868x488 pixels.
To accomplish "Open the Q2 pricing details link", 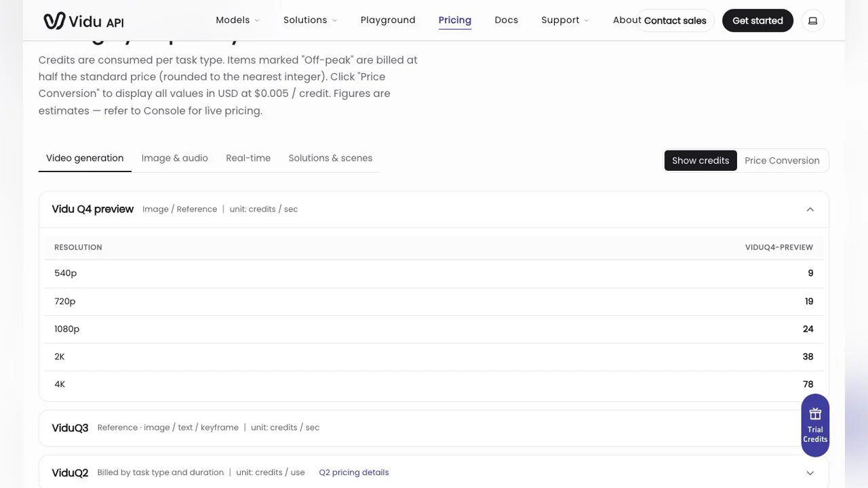I will pos(354,472).
